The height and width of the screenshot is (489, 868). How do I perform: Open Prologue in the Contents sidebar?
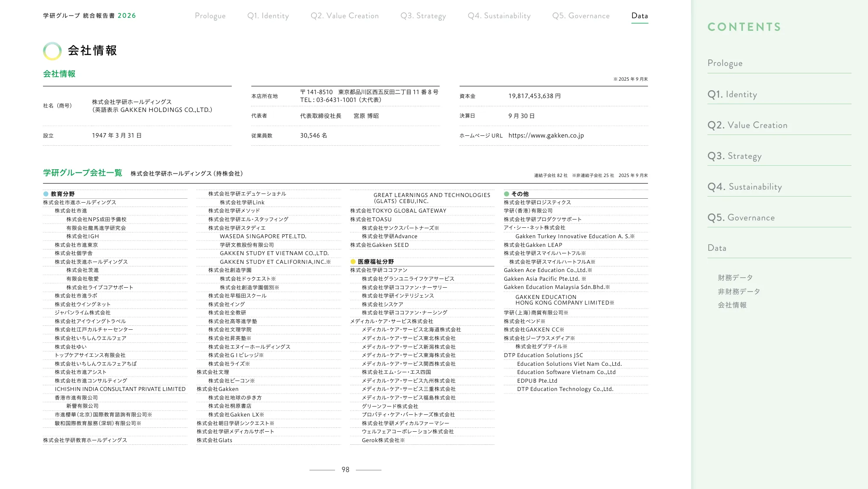point(725,63)
